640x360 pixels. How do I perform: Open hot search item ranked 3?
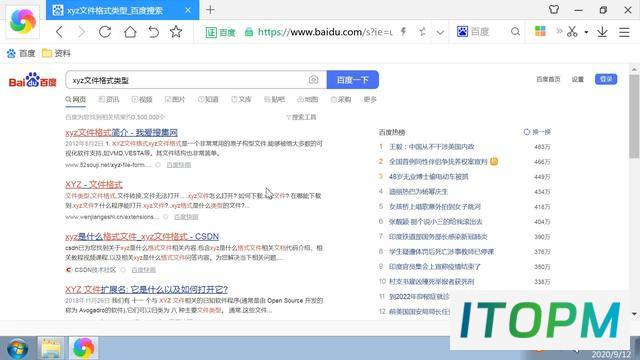point(429,176)
